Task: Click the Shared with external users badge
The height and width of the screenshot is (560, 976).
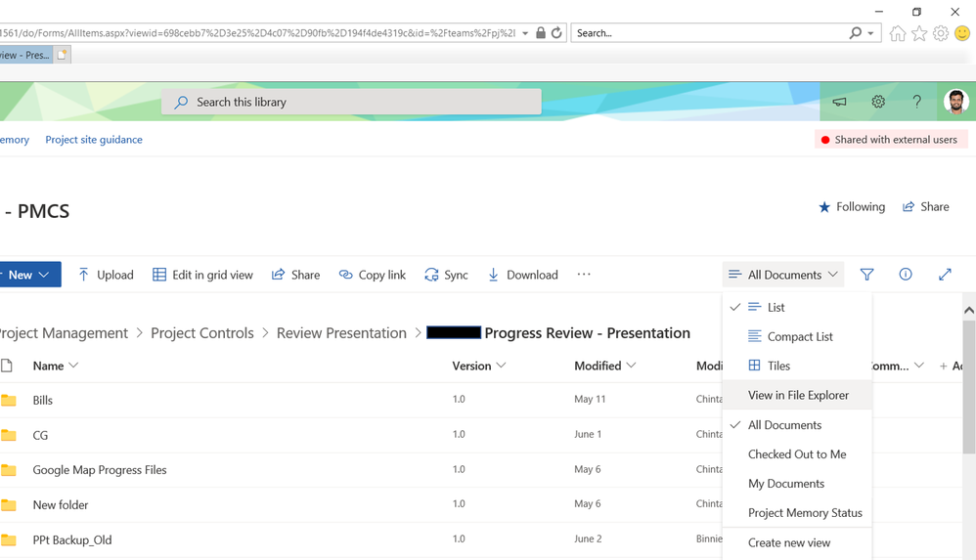Action: click(x=891, y=140)
